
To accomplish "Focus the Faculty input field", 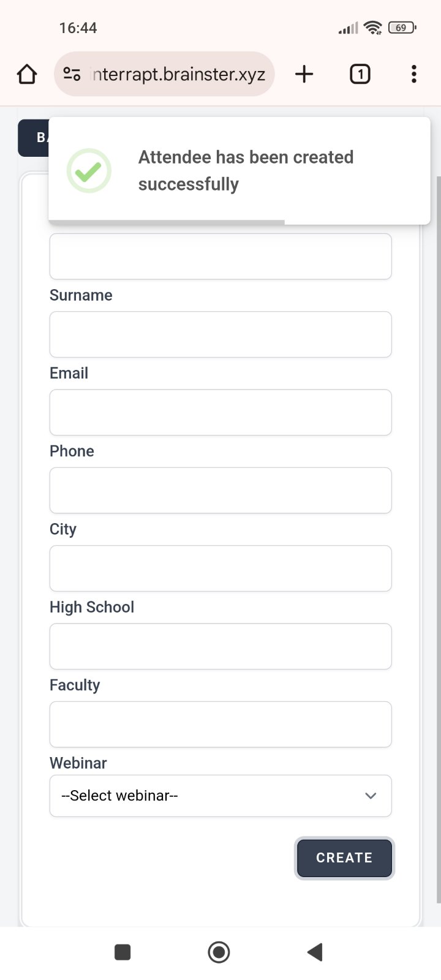I will 221,724.
